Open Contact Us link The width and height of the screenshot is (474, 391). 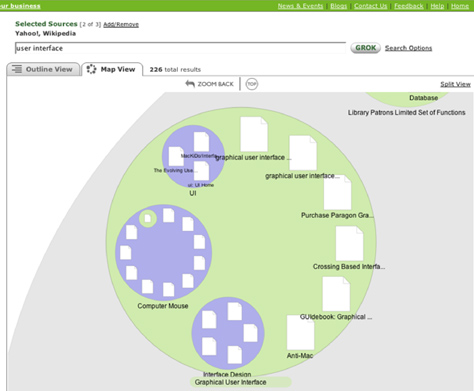(370, 6)
